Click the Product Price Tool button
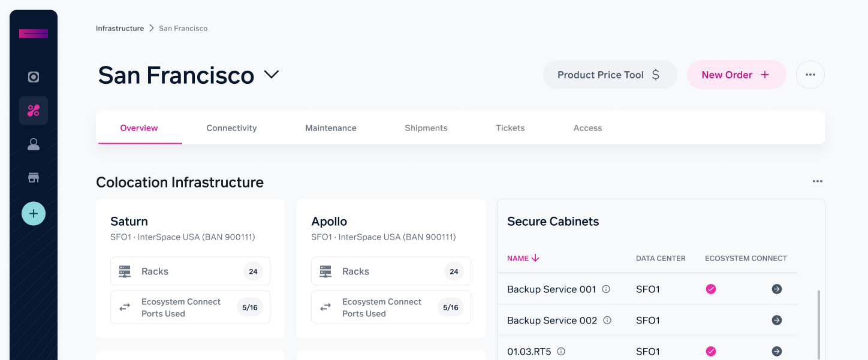The image size is (868, 360). pyautogui.click(x=610, y=75)
